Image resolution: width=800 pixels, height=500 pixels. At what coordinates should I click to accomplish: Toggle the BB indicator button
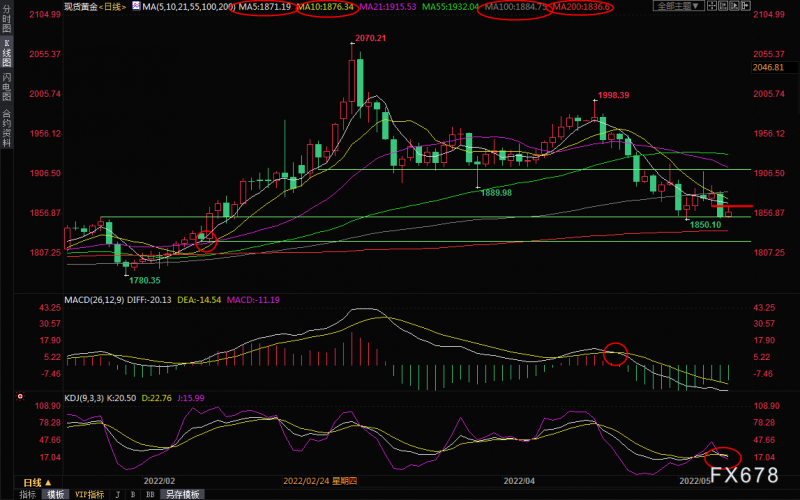click(x=150, y=494)
